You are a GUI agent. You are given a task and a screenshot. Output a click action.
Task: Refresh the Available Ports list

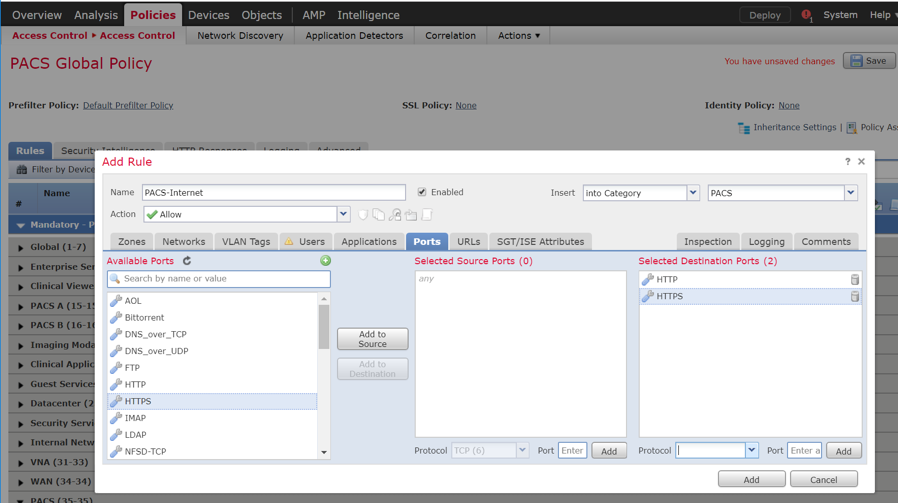187,261
